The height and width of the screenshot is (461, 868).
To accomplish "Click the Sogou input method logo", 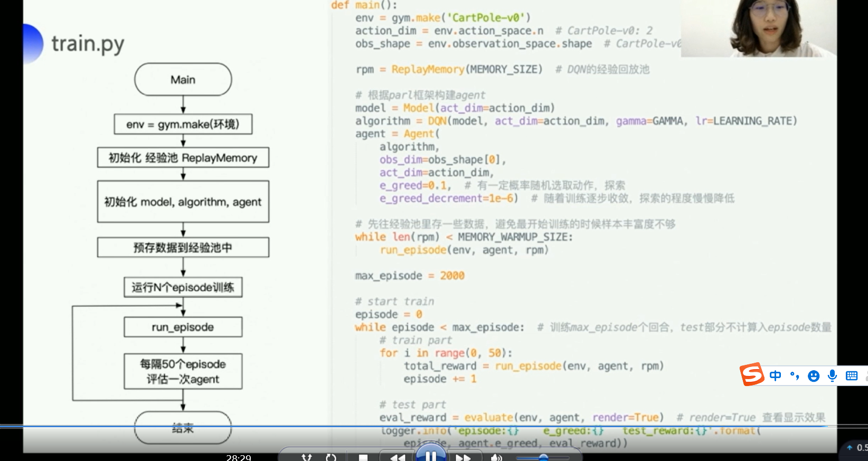I will click(x=752, y=374).
